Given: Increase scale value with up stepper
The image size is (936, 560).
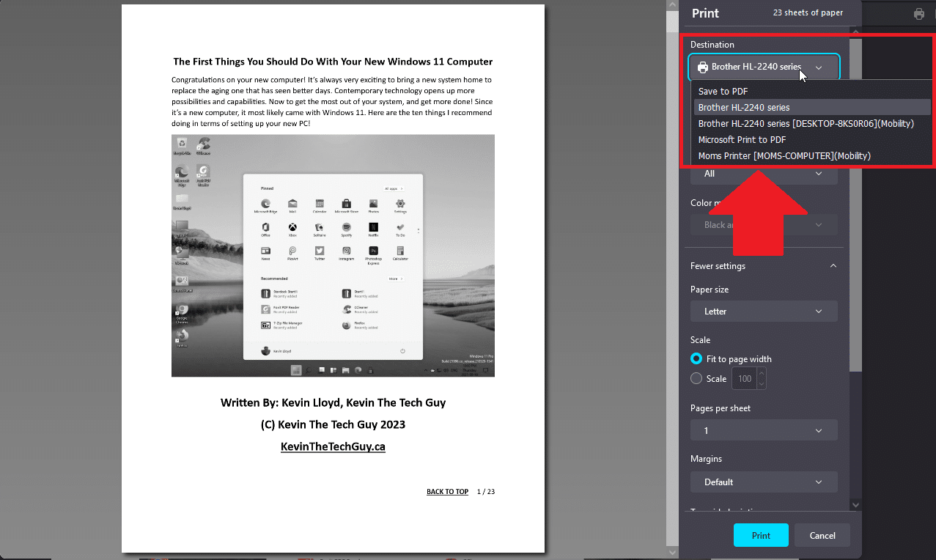Looking at the screenshot, I should [762, 374].
